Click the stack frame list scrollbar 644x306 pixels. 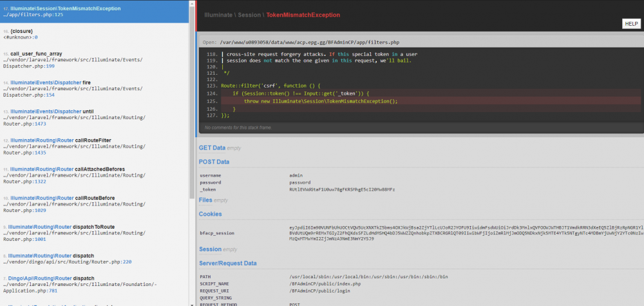192,129
